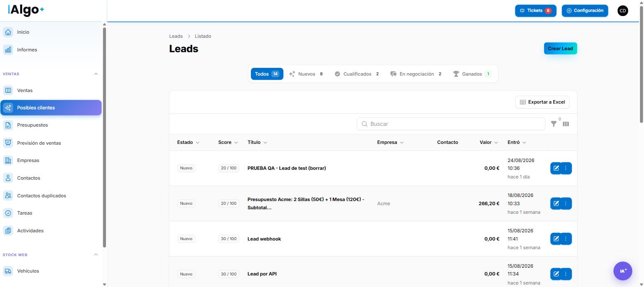Click the Previsión de ventas icon

(8, 143)
